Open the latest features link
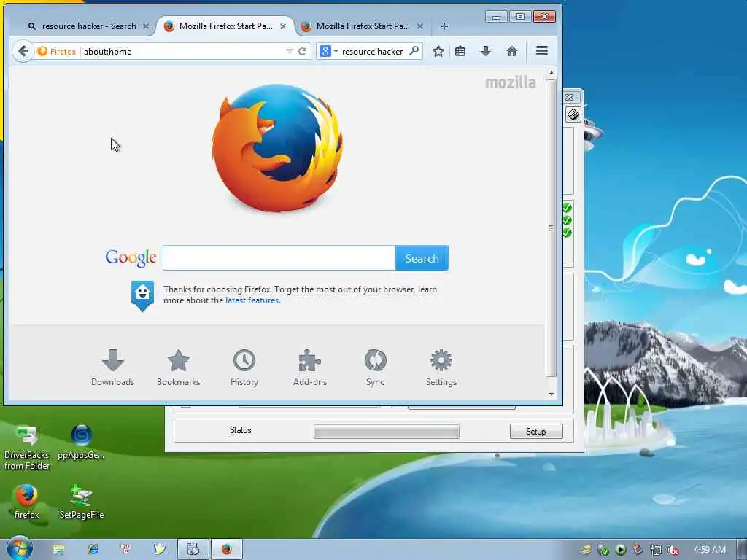Screen dimensions: 747x560 point(252,300)
